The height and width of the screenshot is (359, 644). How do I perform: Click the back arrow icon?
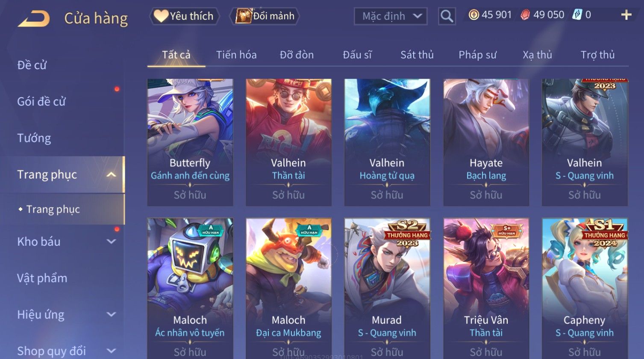(34, 18)
